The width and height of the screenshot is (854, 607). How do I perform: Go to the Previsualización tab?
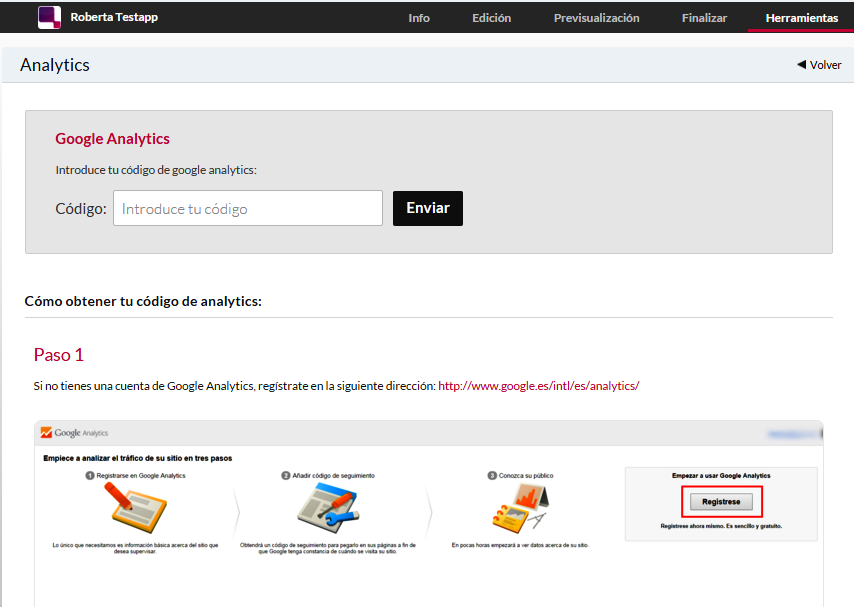point(596,18)
